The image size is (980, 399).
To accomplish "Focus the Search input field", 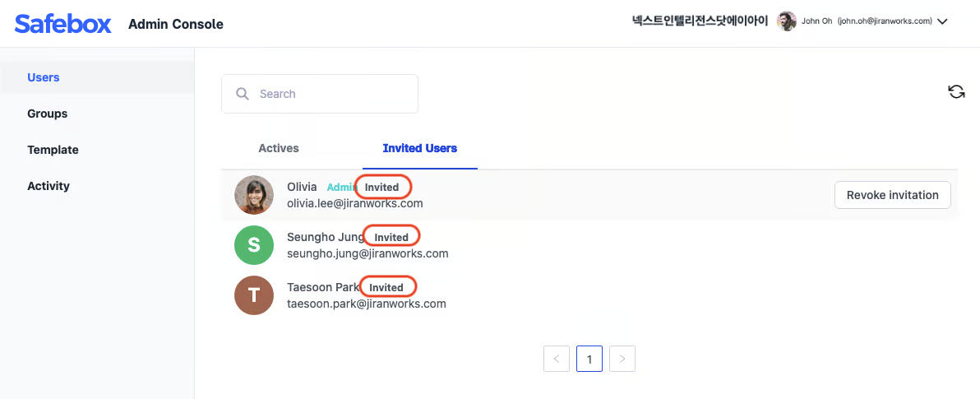I will [329, 94].
